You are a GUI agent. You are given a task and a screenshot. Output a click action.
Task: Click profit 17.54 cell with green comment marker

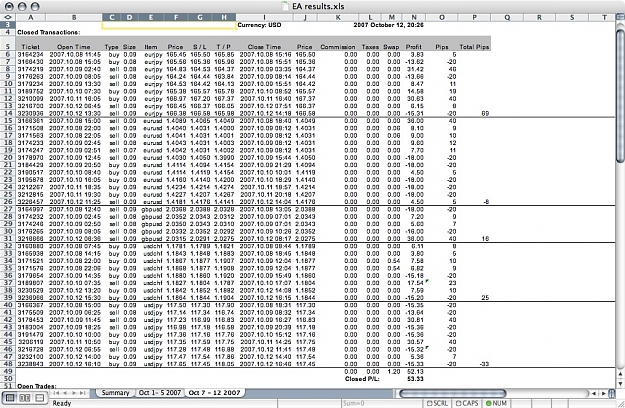pyautogui.click(x=415, y=283)
